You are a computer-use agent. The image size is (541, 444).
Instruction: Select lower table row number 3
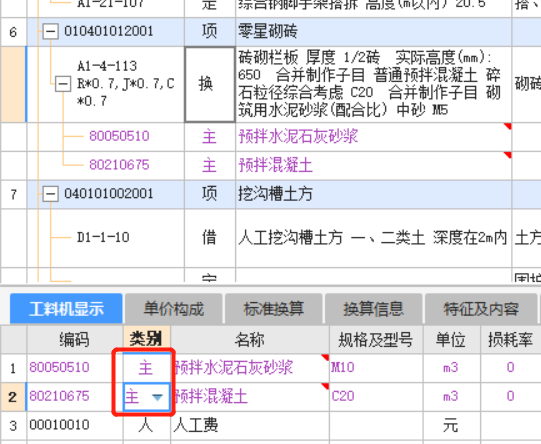click(x=13, y=426)
